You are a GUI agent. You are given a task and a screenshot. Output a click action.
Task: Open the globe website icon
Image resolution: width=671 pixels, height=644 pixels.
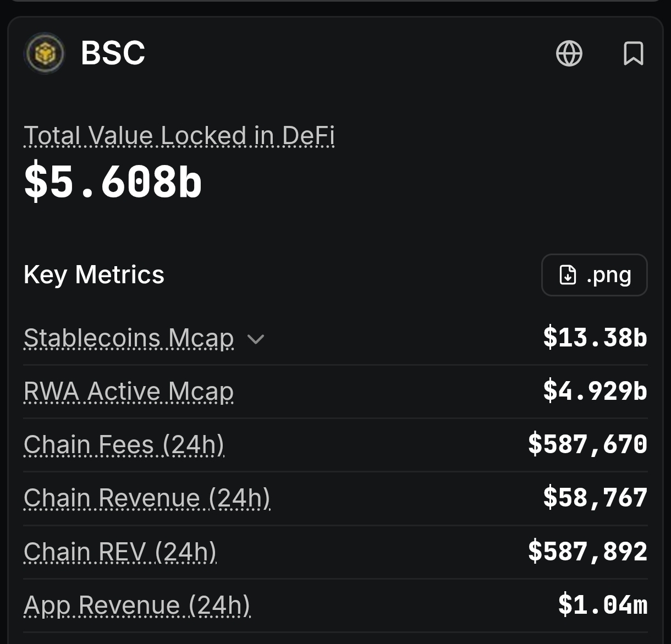coord(569,53)
